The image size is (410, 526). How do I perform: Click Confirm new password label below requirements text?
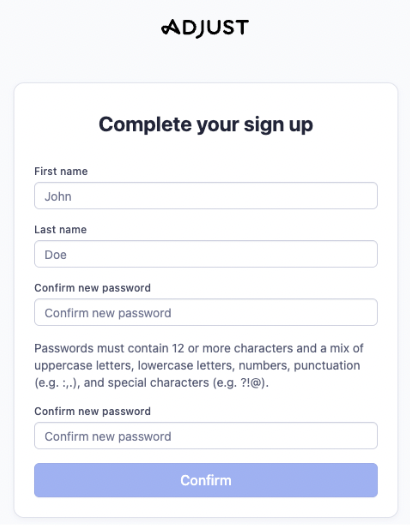coord(92,412)
